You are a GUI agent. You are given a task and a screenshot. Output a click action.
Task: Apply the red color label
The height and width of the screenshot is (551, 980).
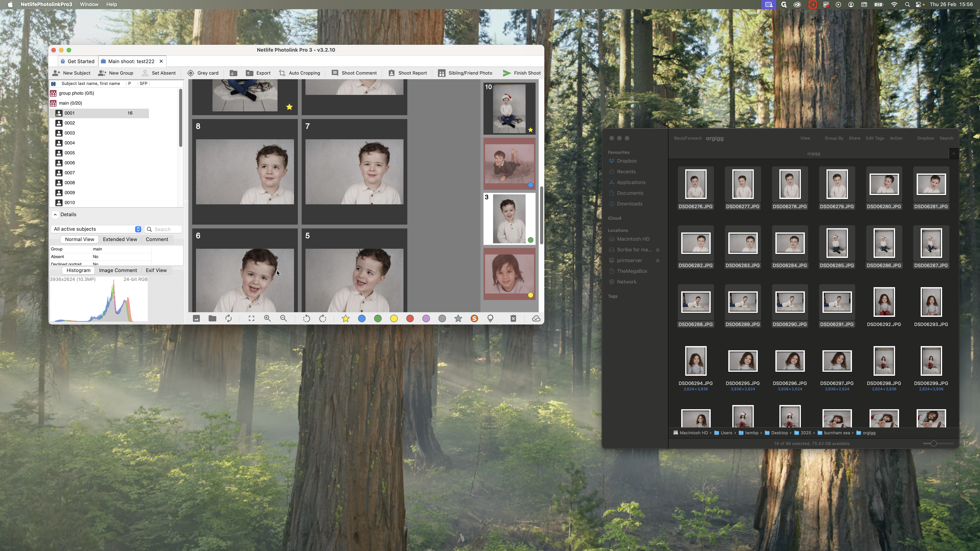(x=410, y=319)
